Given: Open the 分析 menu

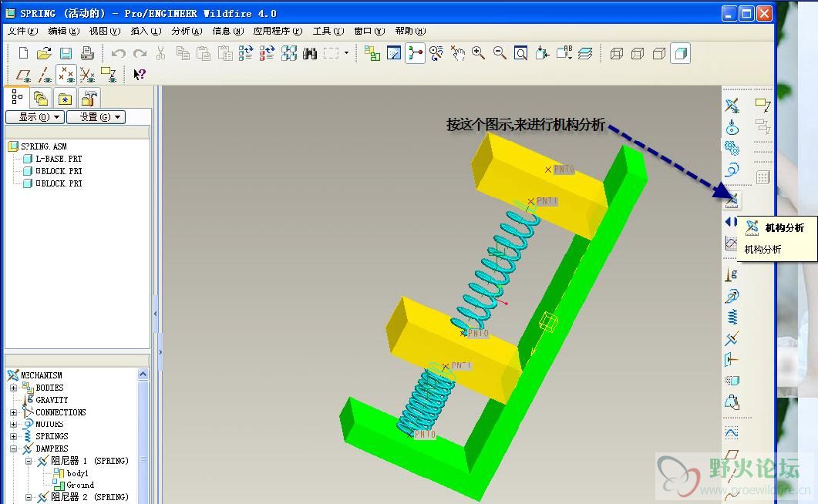Looking at the screenshot, I should 187,32.
